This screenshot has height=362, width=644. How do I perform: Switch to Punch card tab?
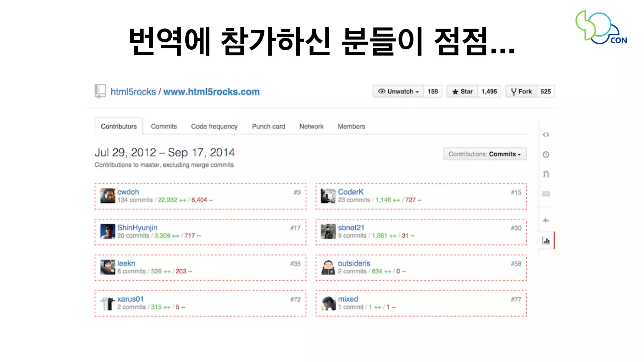coord(269,126)
